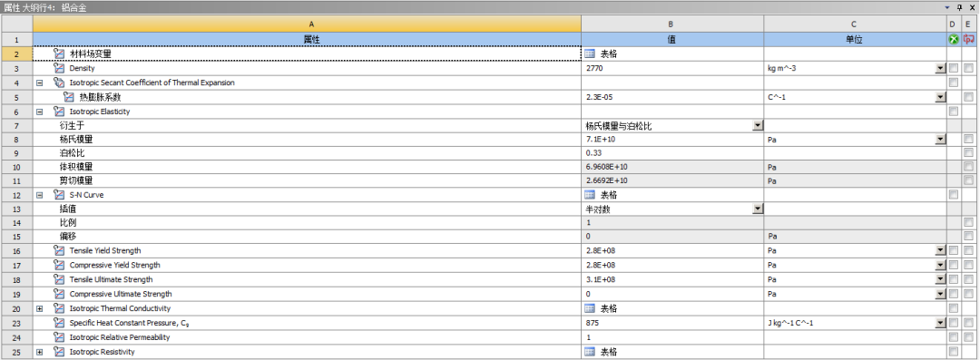Toggle column D checkbox for Isotropic Thermal Conductivity
Viewport: 980px width, 360px height.
coord(953,308)
